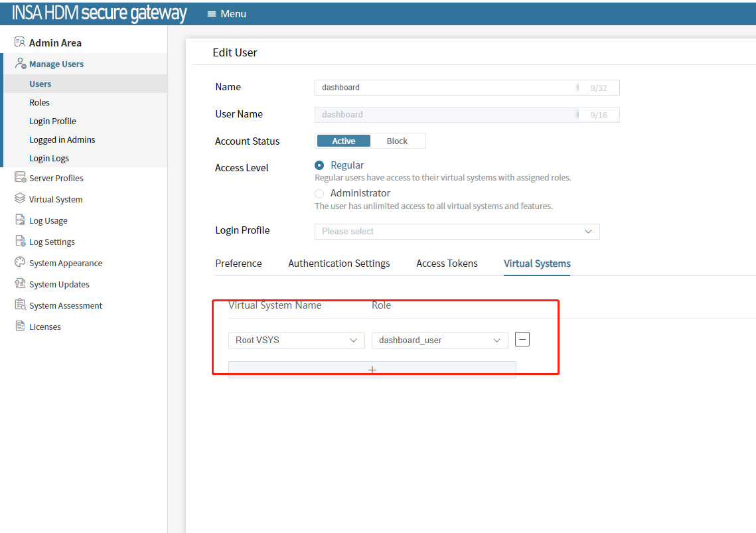Add a new virtual system row
The height and width of the screenshot is (533, 756).
(x=372, y=370)
